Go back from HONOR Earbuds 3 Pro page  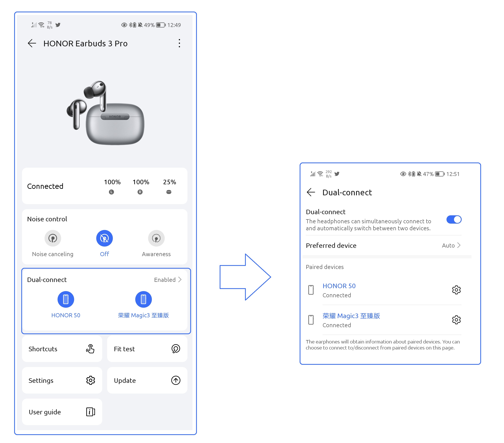pos(32,43)
